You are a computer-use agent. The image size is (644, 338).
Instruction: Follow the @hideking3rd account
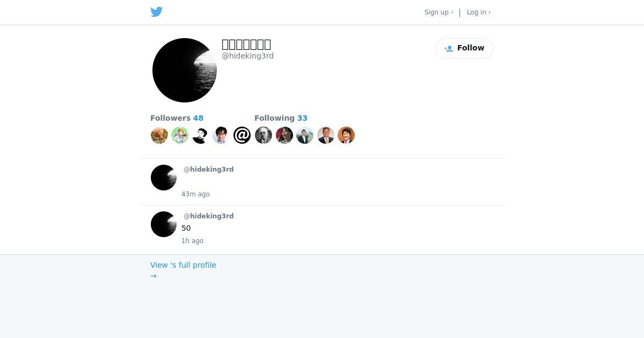coord(464,48)
